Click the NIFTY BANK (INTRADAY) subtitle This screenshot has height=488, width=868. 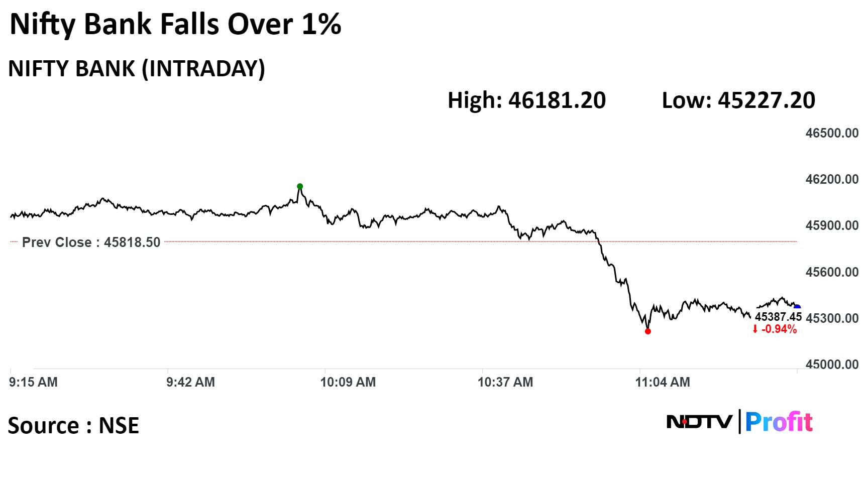(x=137, y=69)
